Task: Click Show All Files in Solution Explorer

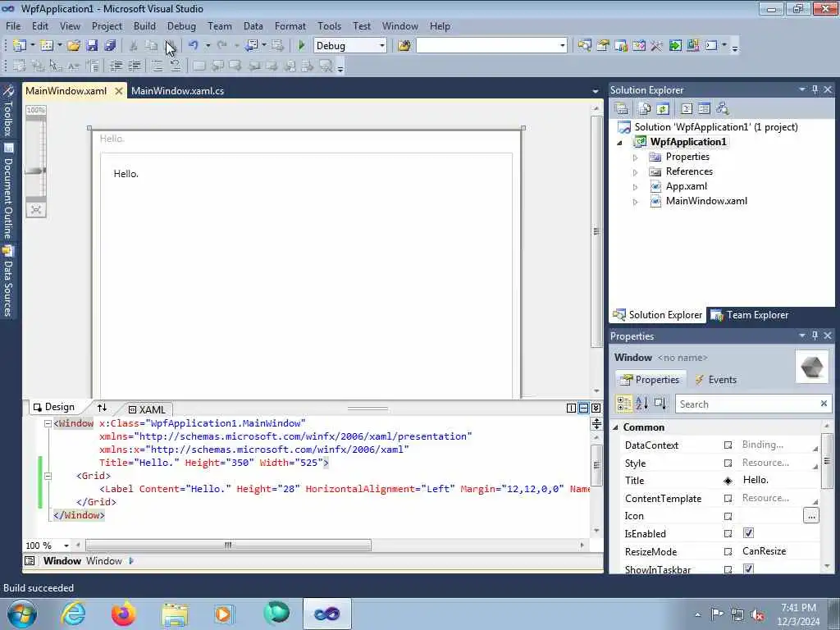Action: 645,109
